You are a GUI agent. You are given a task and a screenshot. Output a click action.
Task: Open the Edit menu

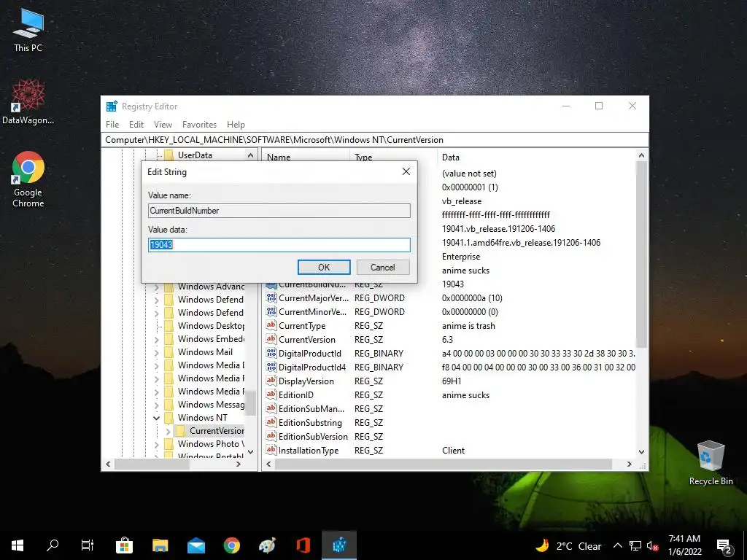(136, 124)
